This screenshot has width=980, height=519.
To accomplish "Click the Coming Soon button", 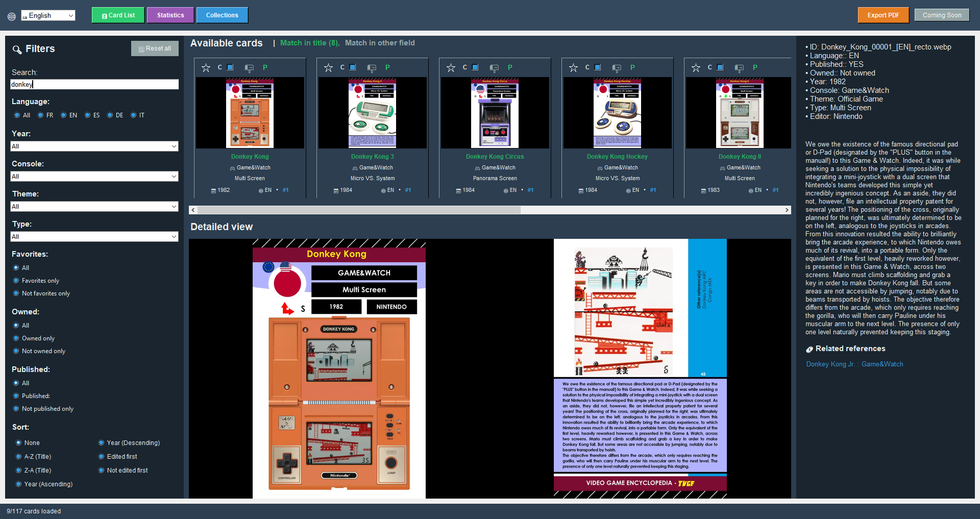I will [x=942, y=15].
